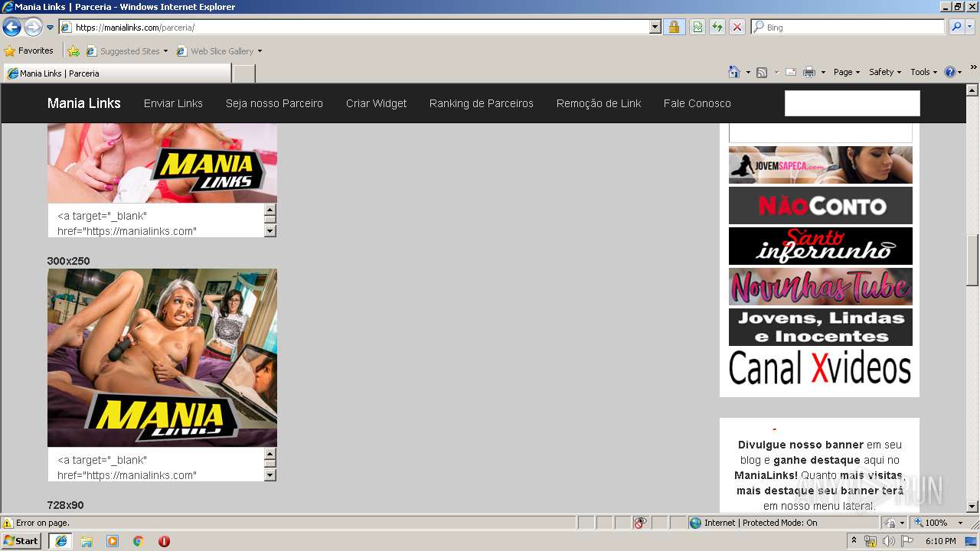Open the NãoConto sidebar banner
Viewport: 980px width, 551px height.
(x=821, y=205)
